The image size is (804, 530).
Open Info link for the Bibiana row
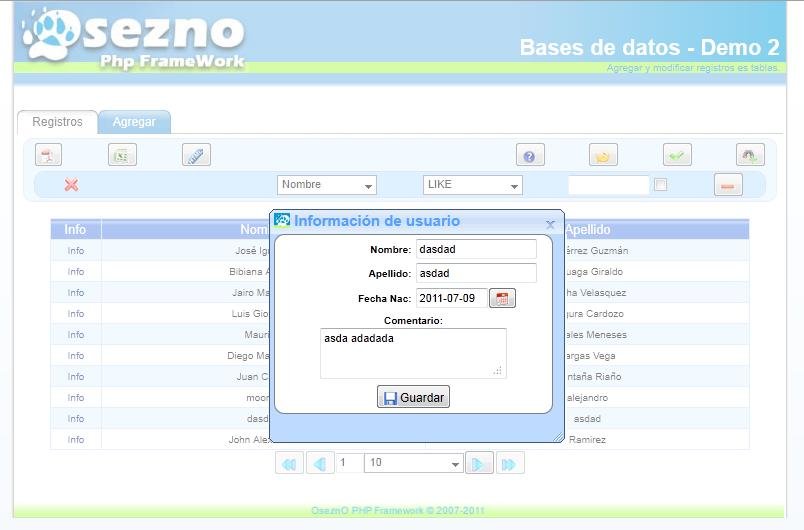coord(76,272)
